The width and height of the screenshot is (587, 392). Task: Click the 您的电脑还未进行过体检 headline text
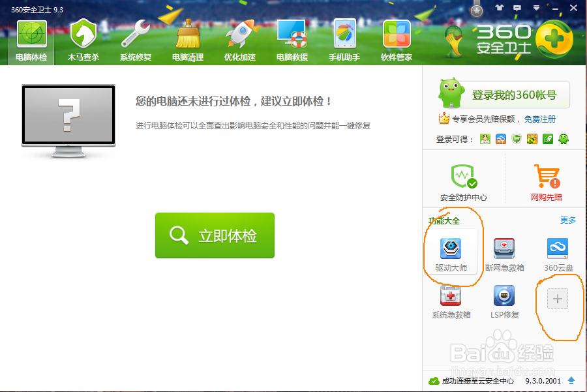pyautogui.click(x=233, y=101)
